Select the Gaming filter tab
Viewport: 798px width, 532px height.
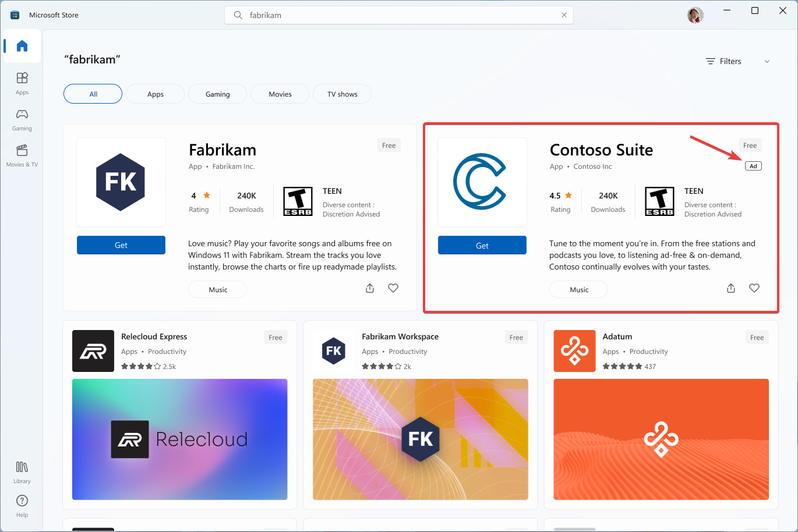pos(218,94)
